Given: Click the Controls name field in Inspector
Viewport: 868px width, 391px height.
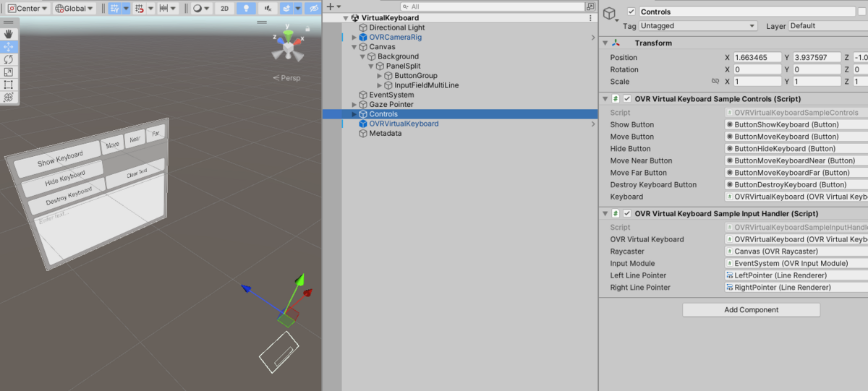Looking at the screenshot, I should click(746, 12).
